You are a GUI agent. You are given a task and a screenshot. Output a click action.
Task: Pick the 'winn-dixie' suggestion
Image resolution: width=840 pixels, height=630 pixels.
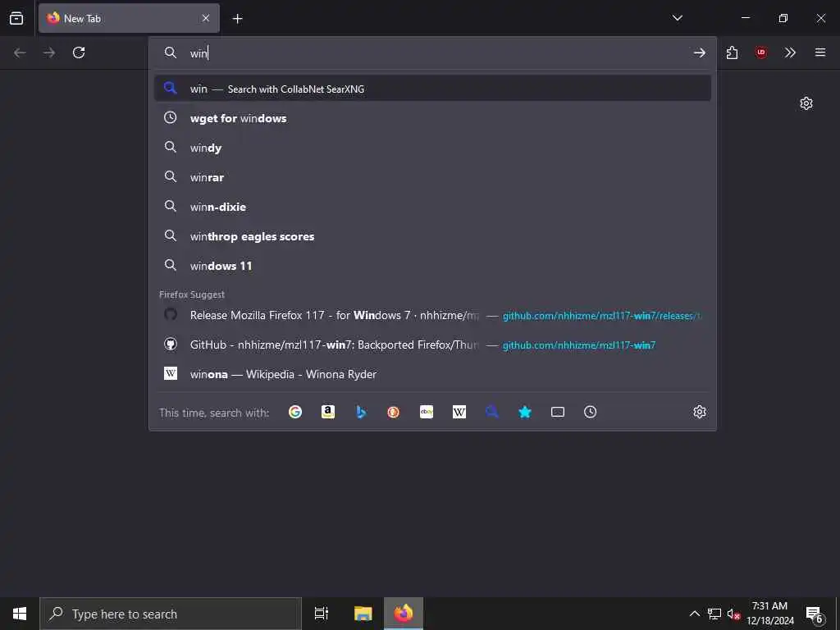pos(432,206)
